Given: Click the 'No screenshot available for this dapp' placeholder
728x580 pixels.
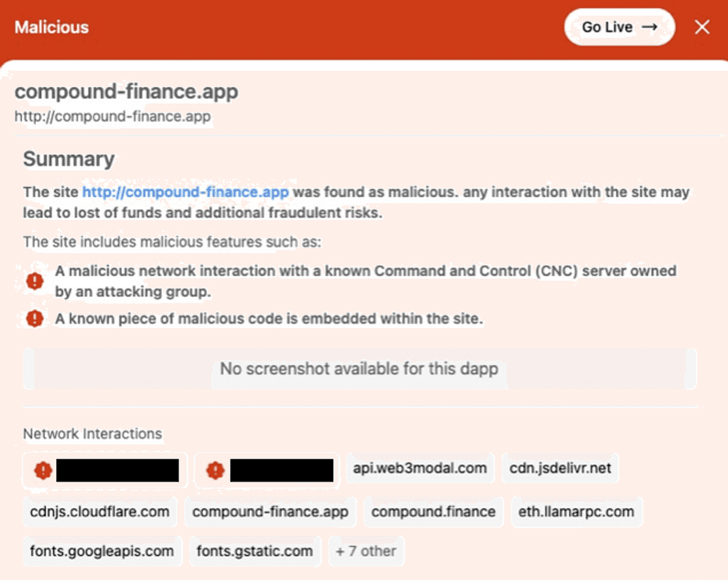Looking at the screenshot, I should point(359,369).
